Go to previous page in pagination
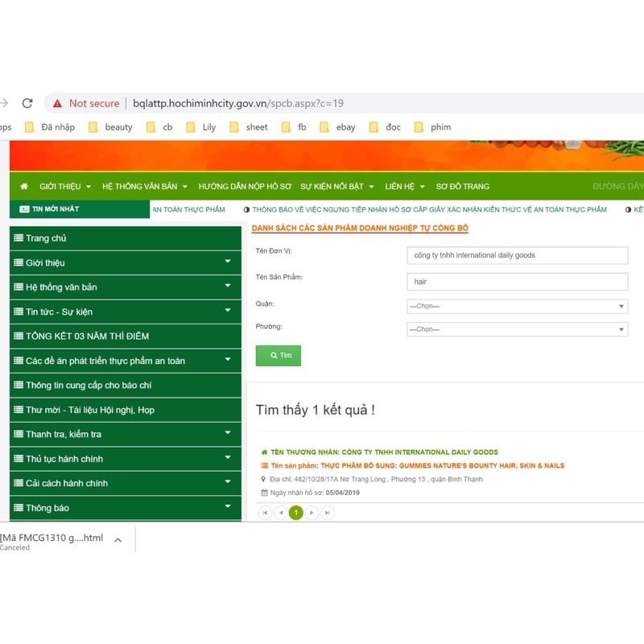644x644 pixels. 280,513
